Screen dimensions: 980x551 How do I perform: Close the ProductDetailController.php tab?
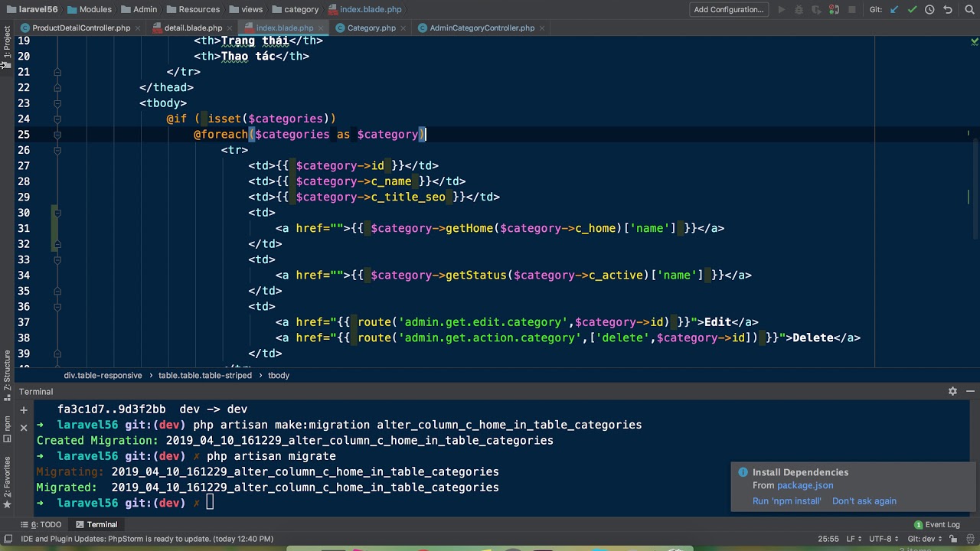pyautogui.click(x=139, y=28)
